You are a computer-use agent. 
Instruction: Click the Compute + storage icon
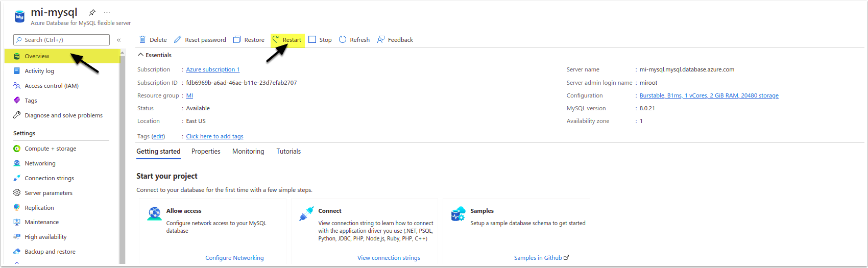tap(17, 149)
